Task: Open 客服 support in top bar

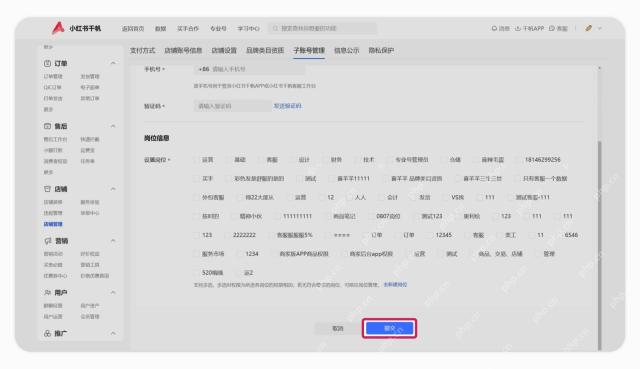Action: 558,28
